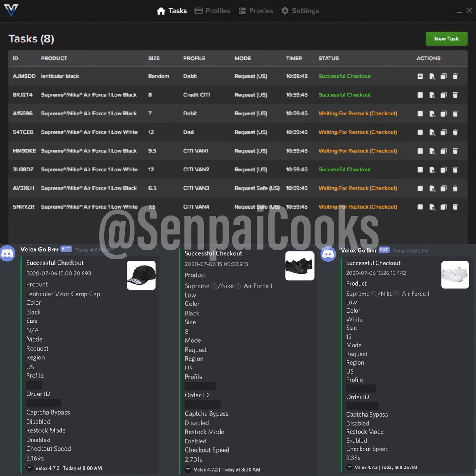Open the Settings tab

[300, 11]
